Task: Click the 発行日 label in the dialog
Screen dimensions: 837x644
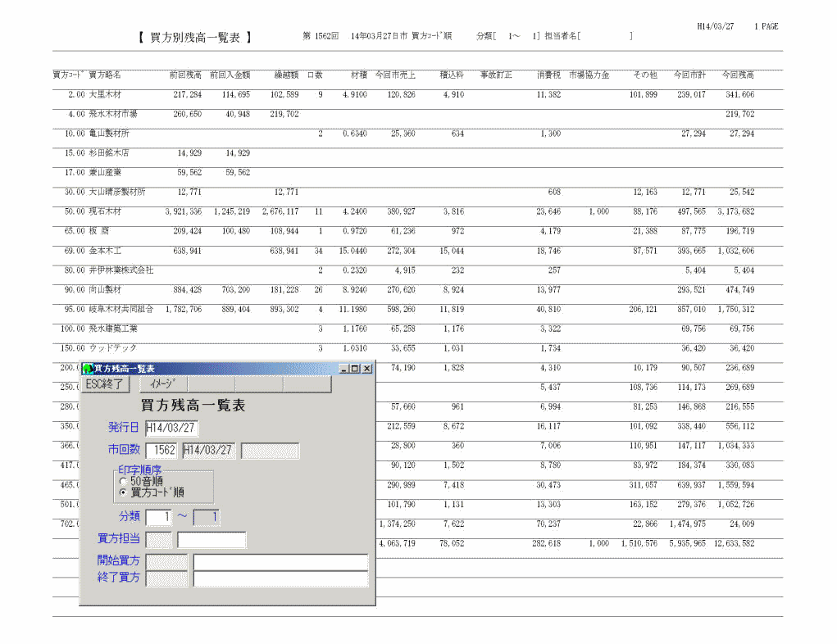Action: click(x=123, y=428)
